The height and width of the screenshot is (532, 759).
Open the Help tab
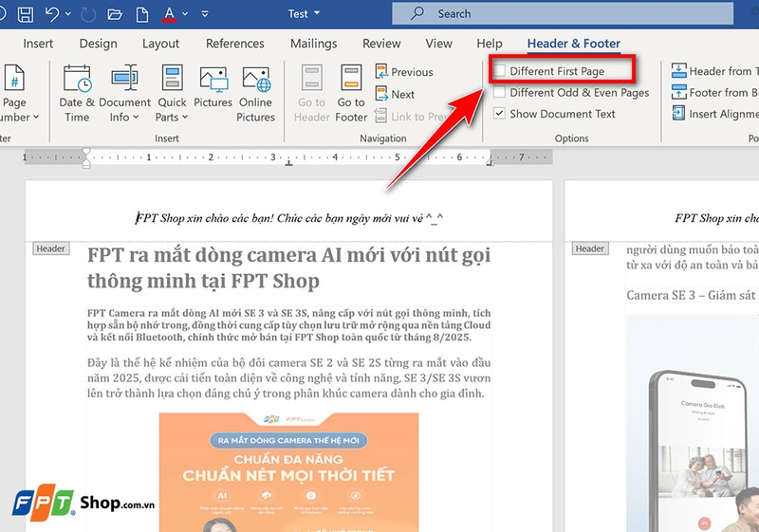click(490, 44)
